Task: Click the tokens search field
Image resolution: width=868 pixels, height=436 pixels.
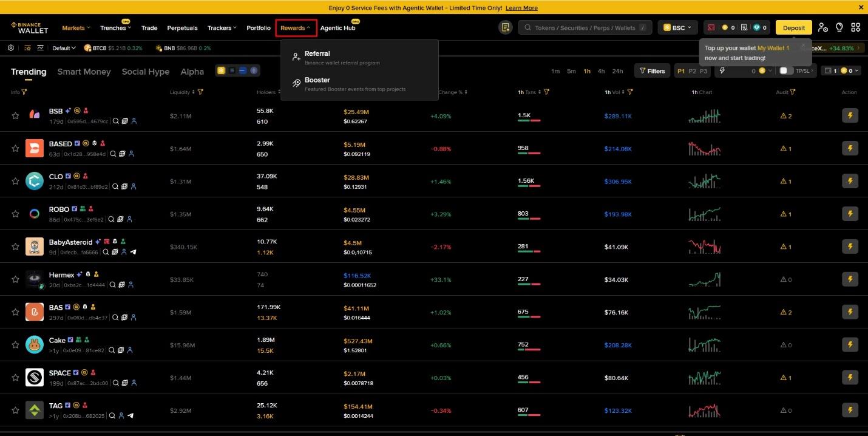Action: (585, 27)
